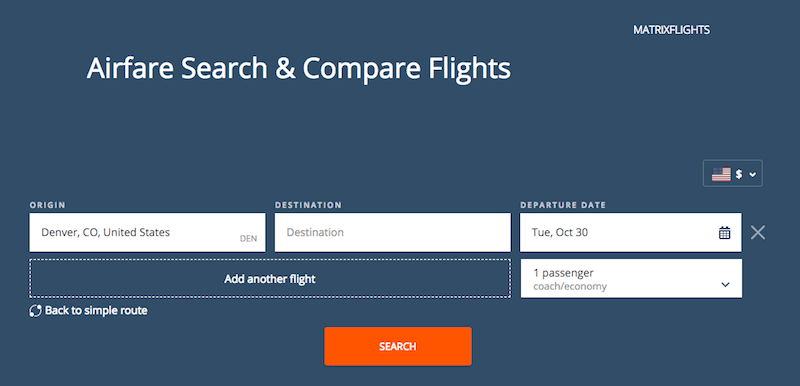Focus the empty Destination field

pyautogui.click(x=392, y=233)
